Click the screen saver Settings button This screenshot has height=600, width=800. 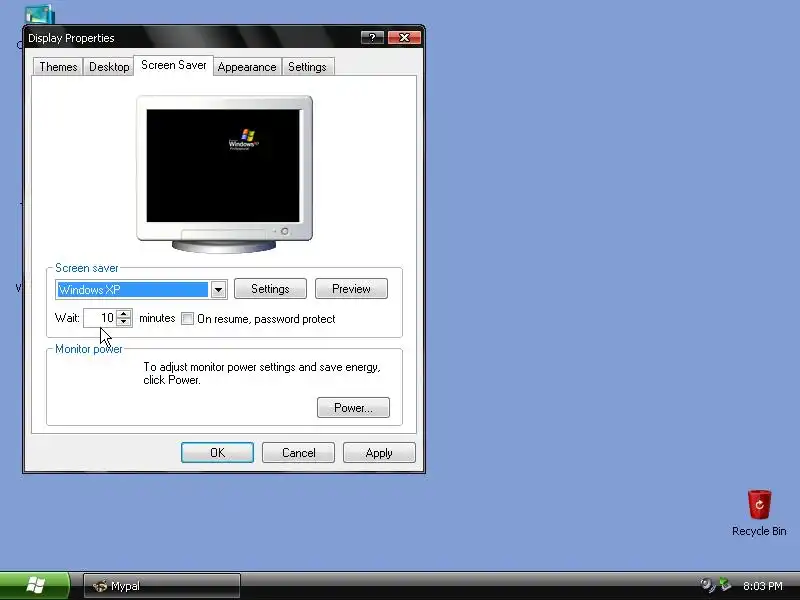click(x=270, y=289)
